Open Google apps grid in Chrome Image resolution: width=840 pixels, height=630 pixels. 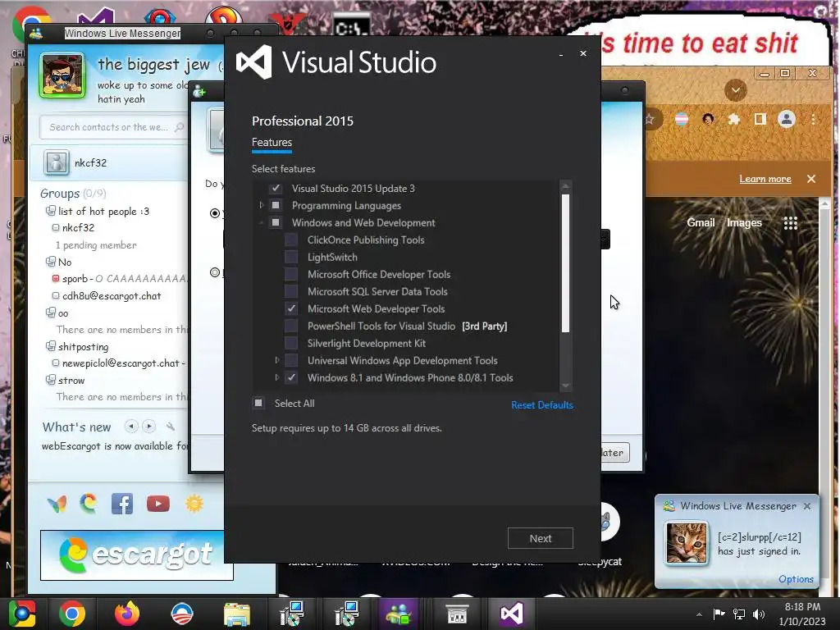(790, 223)
